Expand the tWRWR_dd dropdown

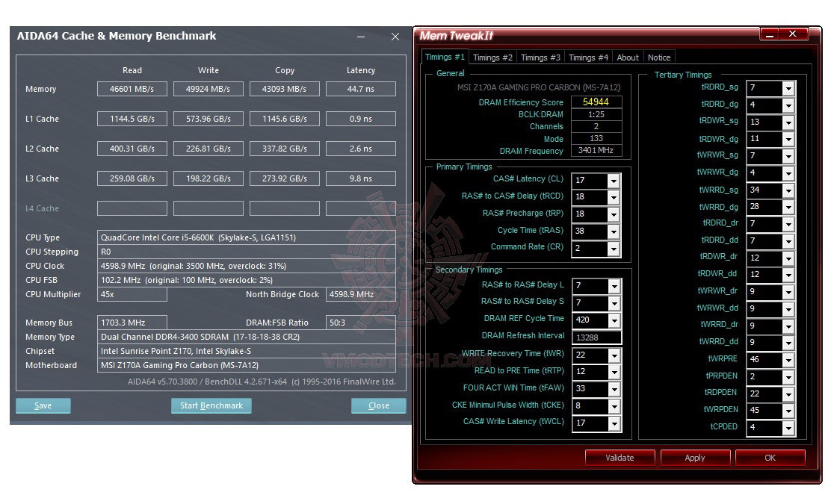[788, 308]
